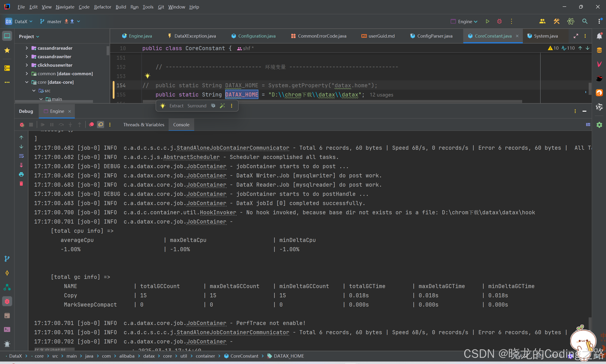
Task: Open the Navigate menu
Action: [x=65, y=7]
